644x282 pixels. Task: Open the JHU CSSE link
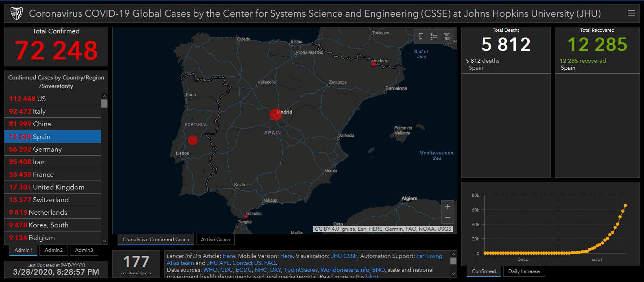[x=344, y=256]
